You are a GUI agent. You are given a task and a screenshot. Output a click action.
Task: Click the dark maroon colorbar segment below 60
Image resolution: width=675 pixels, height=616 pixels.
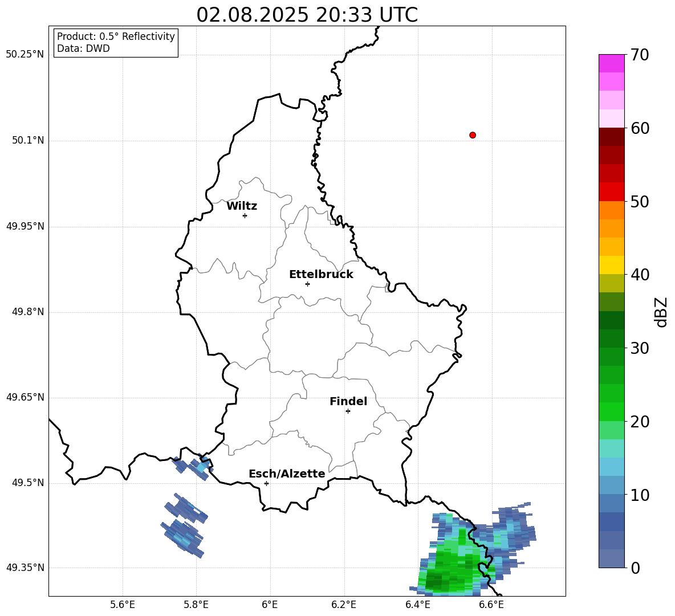coord(612,137)
